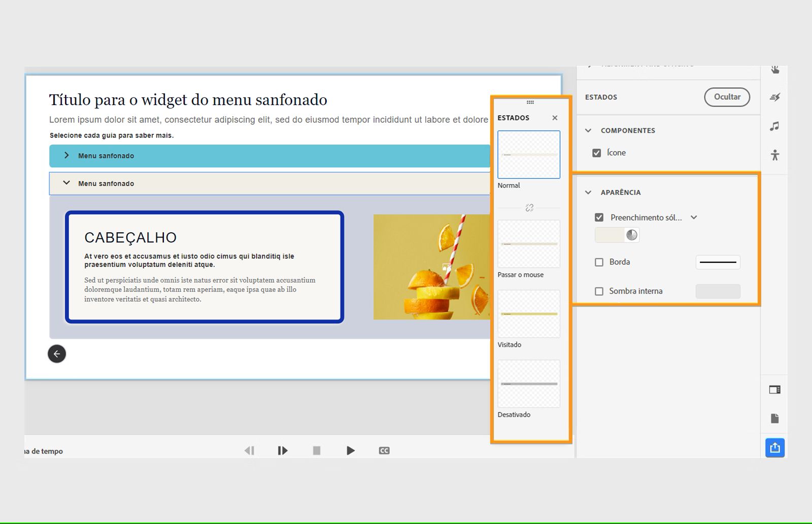This screenshot has width=812, height=524.
Task: Enable the Sombra interna checkbox
Action: (x=599, y=291)
